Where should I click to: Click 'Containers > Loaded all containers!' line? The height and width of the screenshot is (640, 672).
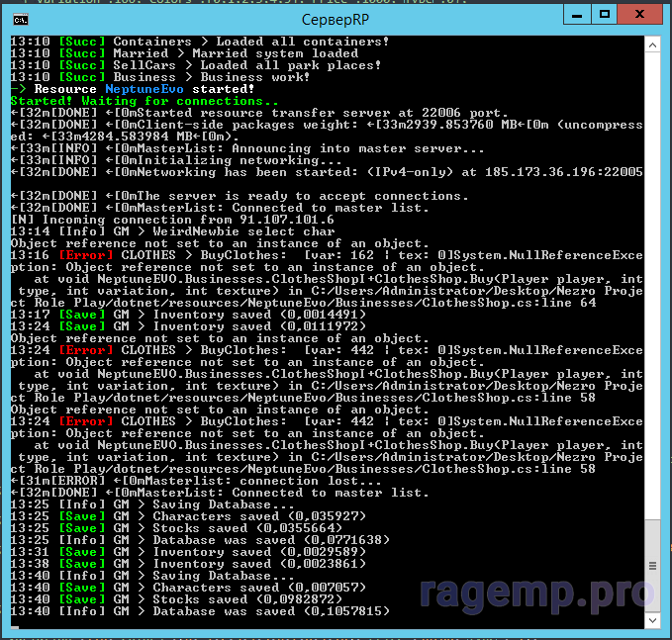(200, 42)
